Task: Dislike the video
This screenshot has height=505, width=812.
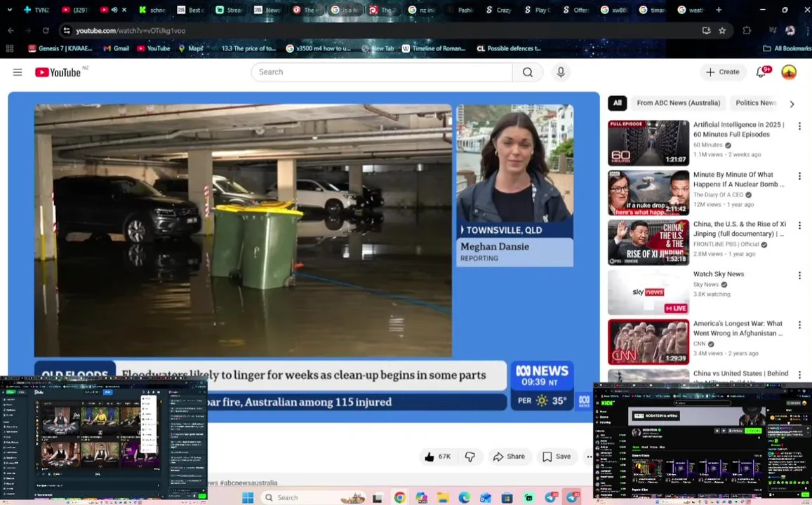Action: 470,457
